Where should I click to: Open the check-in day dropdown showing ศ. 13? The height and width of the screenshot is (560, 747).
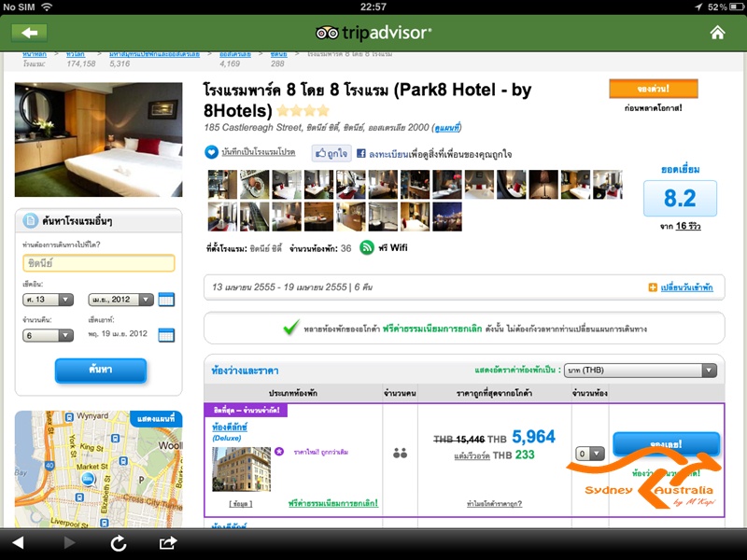[x=49, y=300]
